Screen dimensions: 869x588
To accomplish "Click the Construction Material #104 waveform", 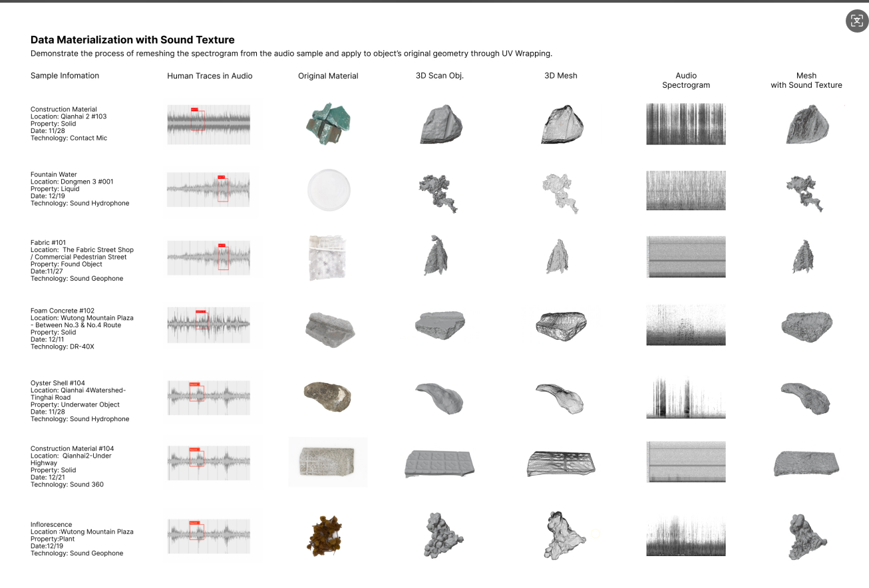I will click(x=208, y=462).
